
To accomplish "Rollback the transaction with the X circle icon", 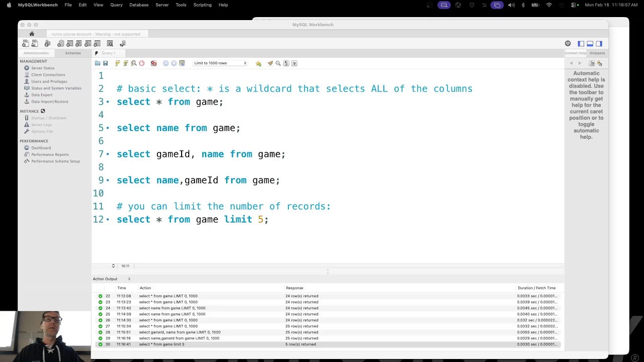I will [x=174, y=63].
